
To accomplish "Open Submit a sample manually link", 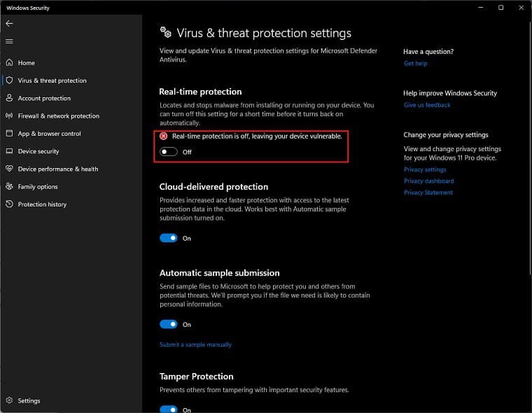I will [x=195, y=344].
